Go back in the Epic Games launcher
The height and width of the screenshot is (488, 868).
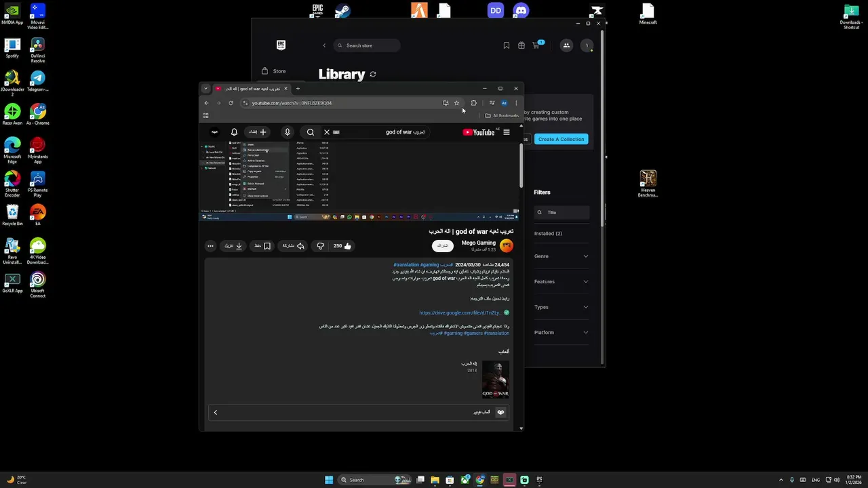click(x=324, y=45)
